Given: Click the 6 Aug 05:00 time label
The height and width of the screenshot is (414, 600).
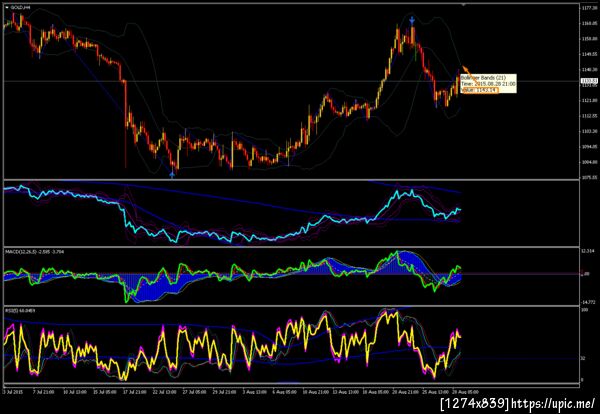Looking at the screenshot, I should tap(286, 392).
